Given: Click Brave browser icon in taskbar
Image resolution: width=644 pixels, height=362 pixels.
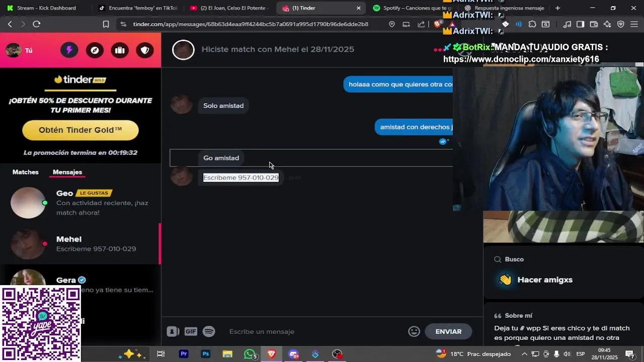Looking at the screenshot, I should [271, 354].
